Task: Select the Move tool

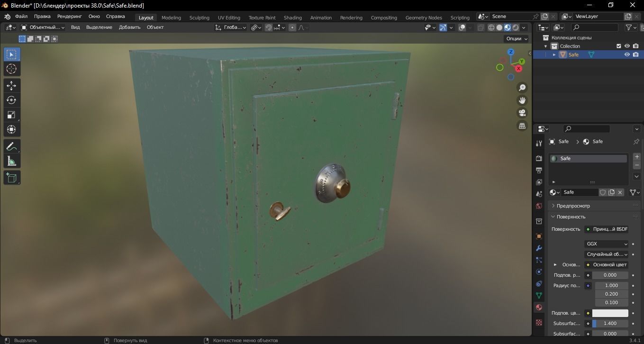Action: (12, 86)
